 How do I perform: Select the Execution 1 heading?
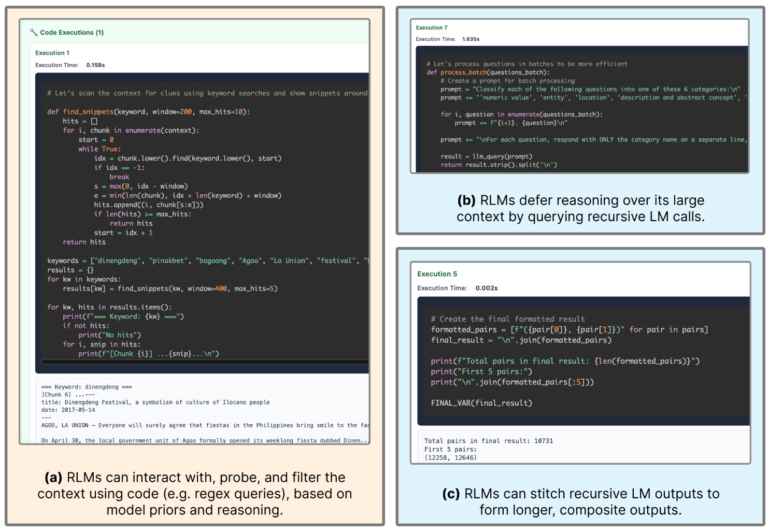[x=52, y=53]
